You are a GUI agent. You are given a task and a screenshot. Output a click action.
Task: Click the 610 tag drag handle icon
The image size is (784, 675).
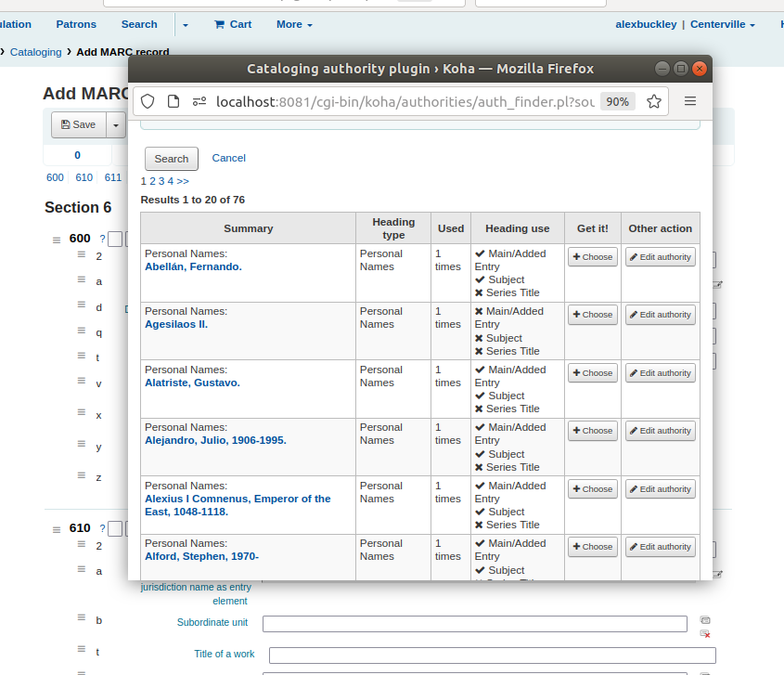tap(57, 530)
